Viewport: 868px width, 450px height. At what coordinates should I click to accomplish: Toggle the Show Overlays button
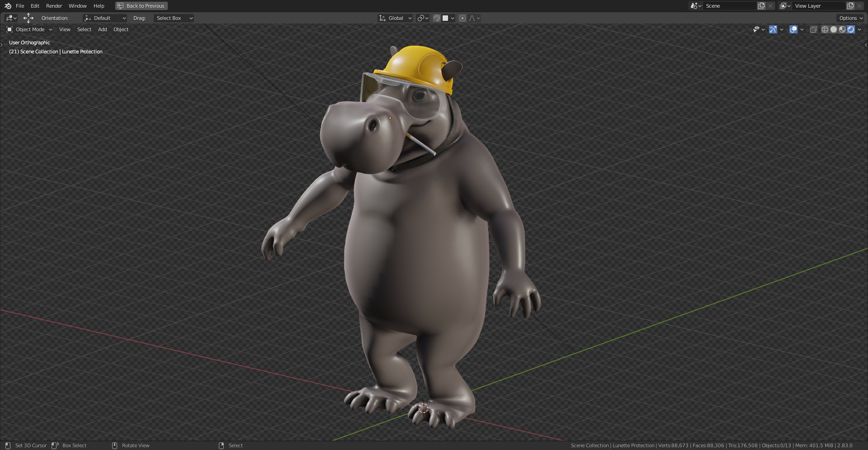pyautogui.click(x=793, y=29)
